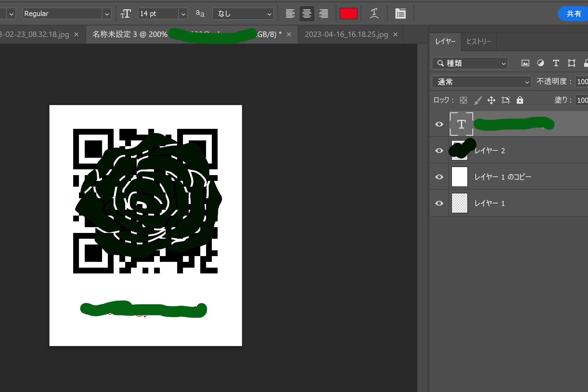Toggle visibility of レイヤー 1 のコピー
Viewport: 588px width, 392px height.
click(x=439, y=177)
